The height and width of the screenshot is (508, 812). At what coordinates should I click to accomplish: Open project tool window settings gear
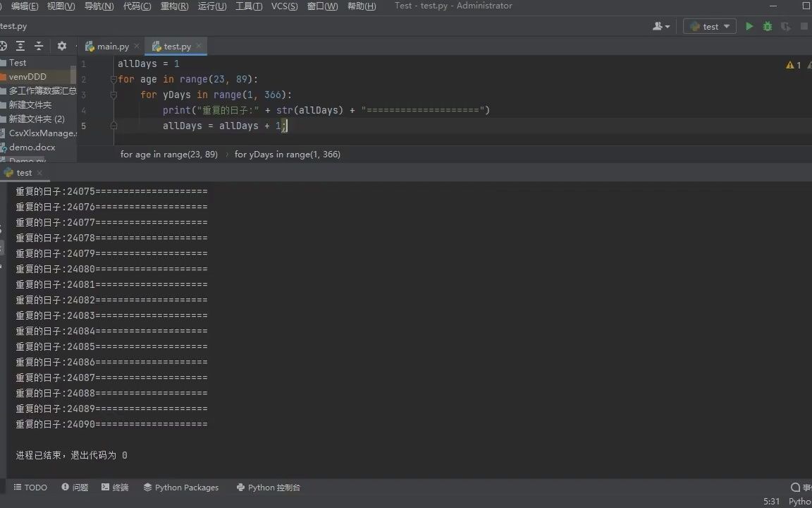(61, 46)
